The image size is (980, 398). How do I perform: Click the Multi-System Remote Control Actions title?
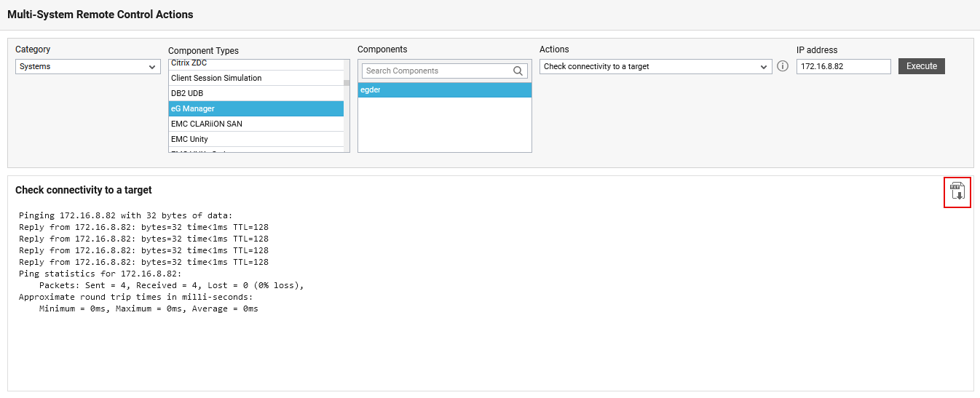[100, 15]
